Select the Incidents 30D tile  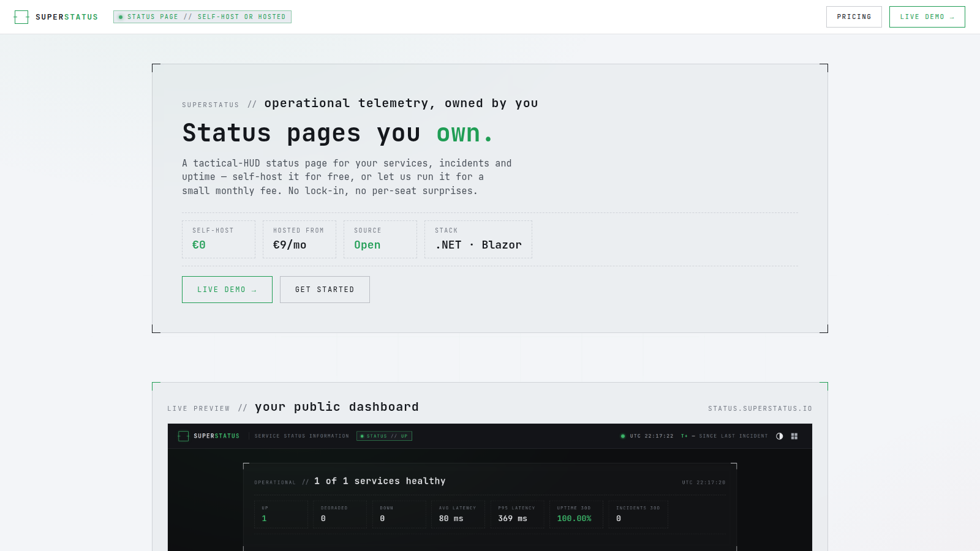pos(638,514)
